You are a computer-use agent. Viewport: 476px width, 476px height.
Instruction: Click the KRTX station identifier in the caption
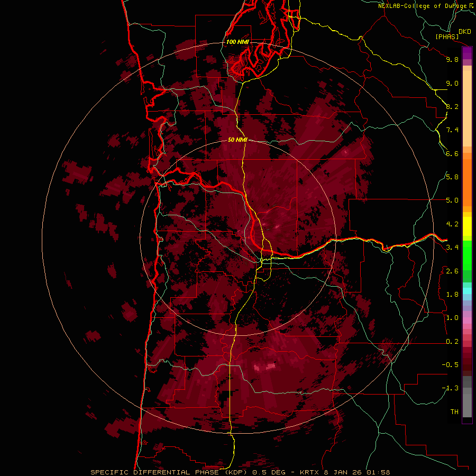309,472
